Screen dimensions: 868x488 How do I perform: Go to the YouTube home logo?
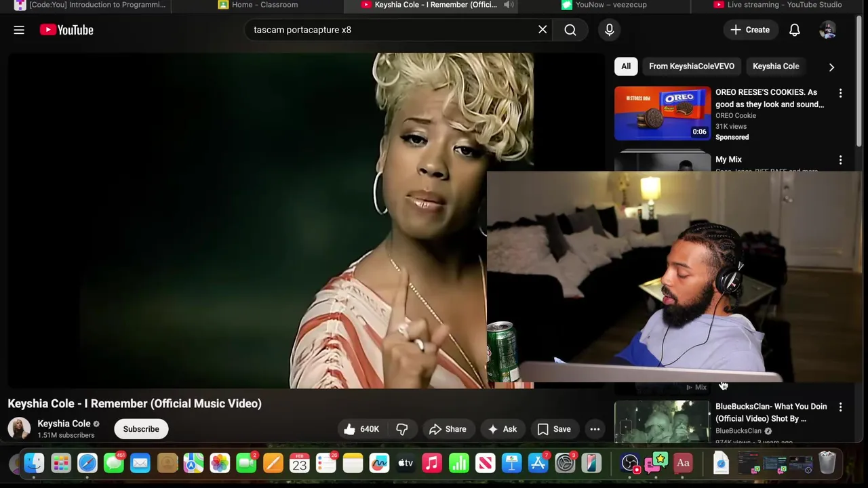[66, 30]
